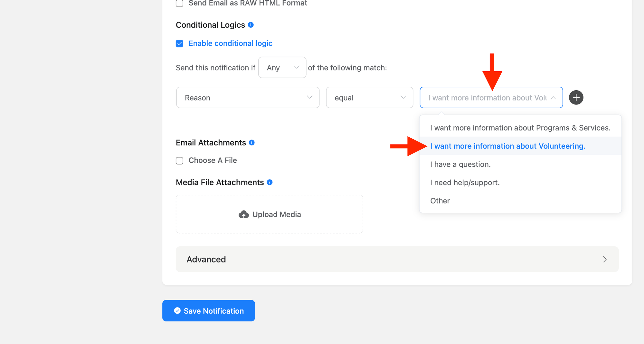
Task: Click the Email Attachments info icon
Action: (x=252, y=143)
